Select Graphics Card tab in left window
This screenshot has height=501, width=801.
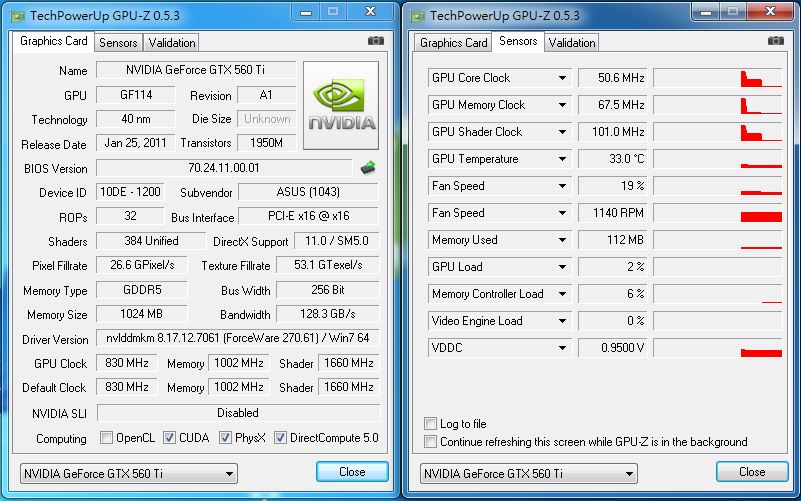(x=53, y=41)
